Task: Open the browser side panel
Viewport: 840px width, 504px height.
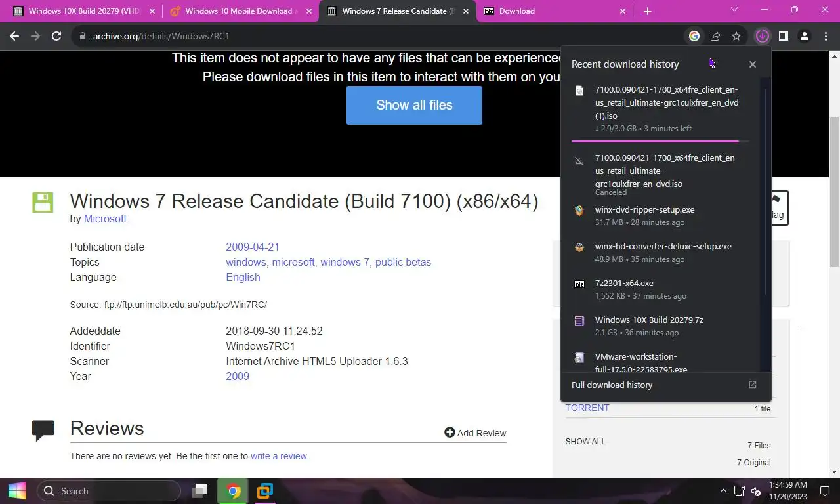Action: [783, 36]
